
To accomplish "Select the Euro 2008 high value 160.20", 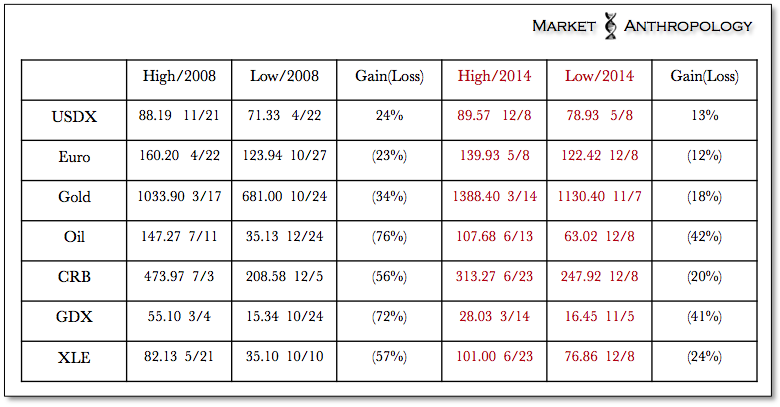I will tap(160, 156).
